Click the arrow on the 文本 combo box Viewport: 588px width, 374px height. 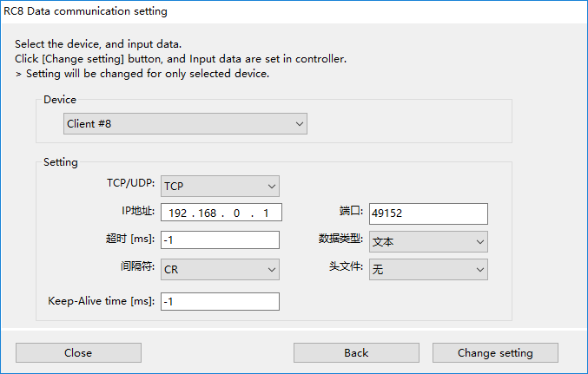[480, 242]
